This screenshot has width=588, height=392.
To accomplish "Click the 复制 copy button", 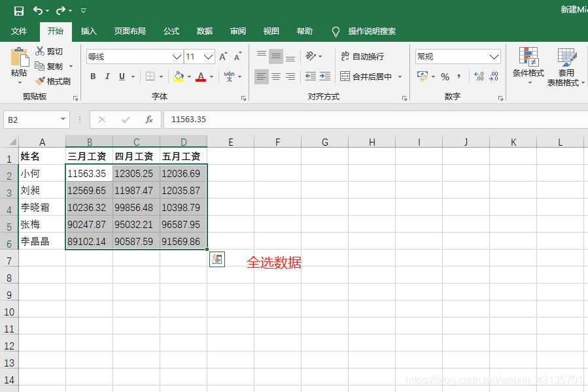I will pos(49,67).
